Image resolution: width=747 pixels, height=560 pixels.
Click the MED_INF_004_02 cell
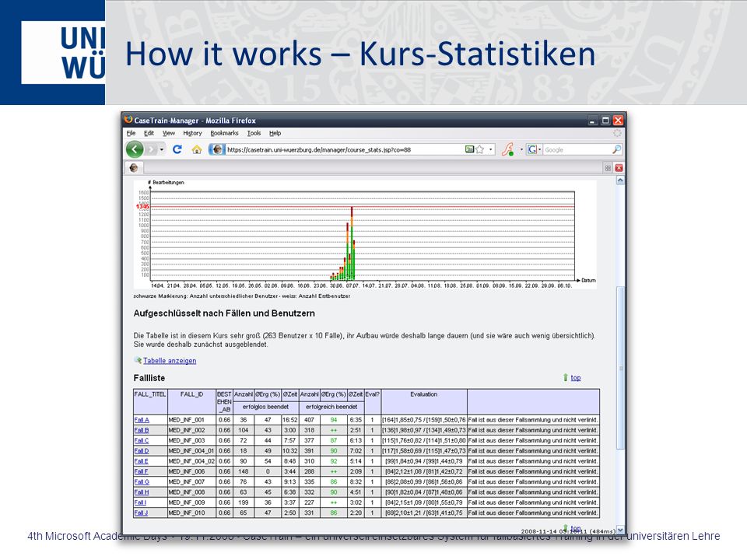pos(191,461)
